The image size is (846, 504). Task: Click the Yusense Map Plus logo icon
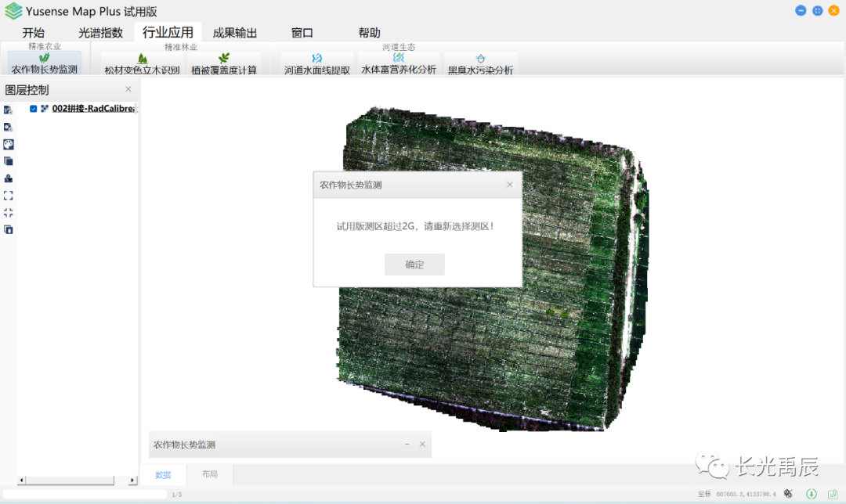coord(13,11)
